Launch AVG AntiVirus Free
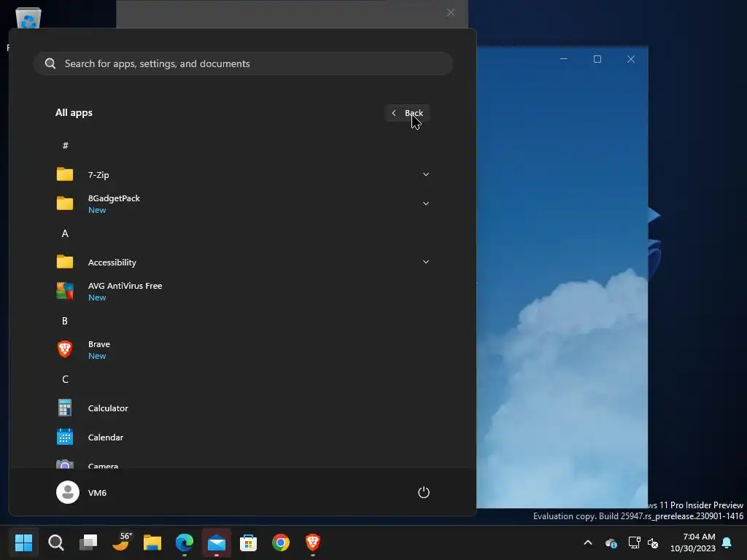This screenshot has width=747, height=560. click(243, 291)
